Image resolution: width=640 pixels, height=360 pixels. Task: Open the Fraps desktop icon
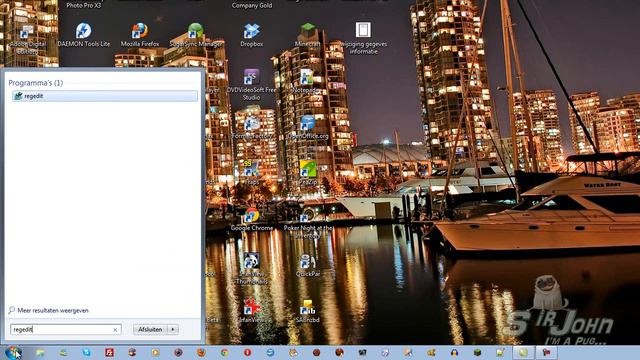click(251, 173)
